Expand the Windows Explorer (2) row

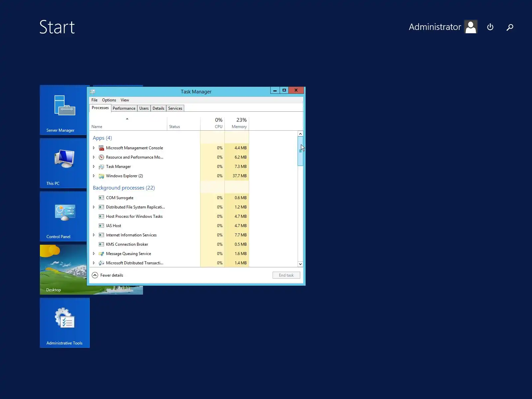[94, 176]
